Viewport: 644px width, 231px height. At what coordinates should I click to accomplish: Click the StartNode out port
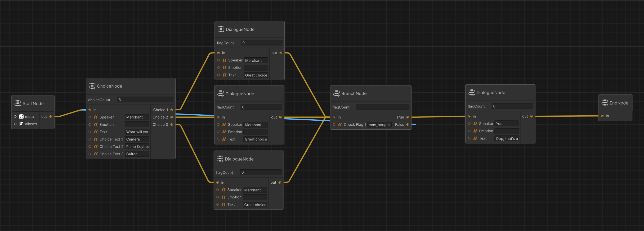point(51,117)
